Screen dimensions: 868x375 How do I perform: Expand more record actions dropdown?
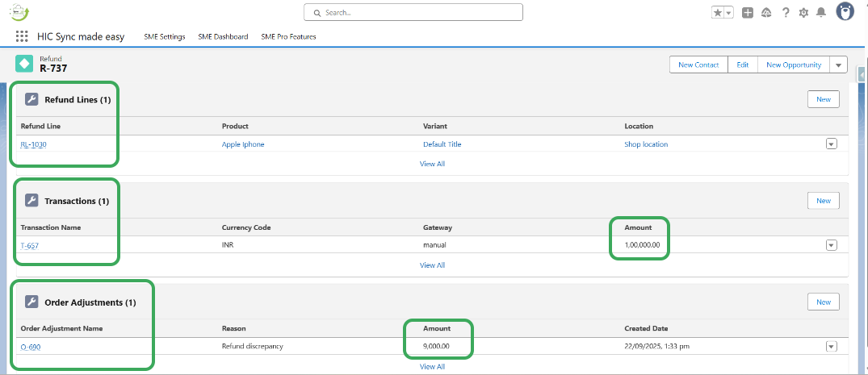(x=838, y=65)
